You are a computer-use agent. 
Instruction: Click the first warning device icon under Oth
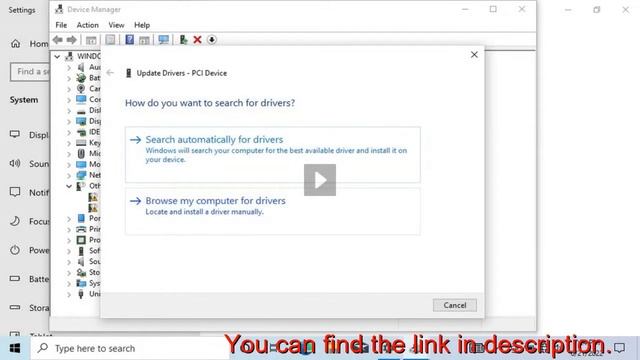tap(93, 197)
